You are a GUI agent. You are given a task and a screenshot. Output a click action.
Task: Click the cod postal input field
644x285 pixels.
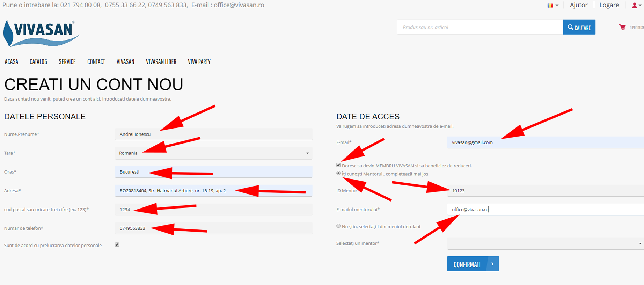pos(213,210)
